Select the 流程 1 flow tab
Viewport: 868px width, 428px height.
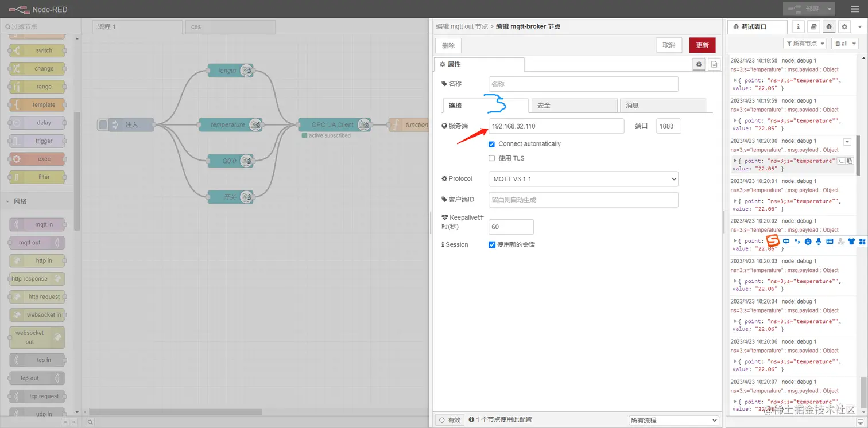click(138, 27)
